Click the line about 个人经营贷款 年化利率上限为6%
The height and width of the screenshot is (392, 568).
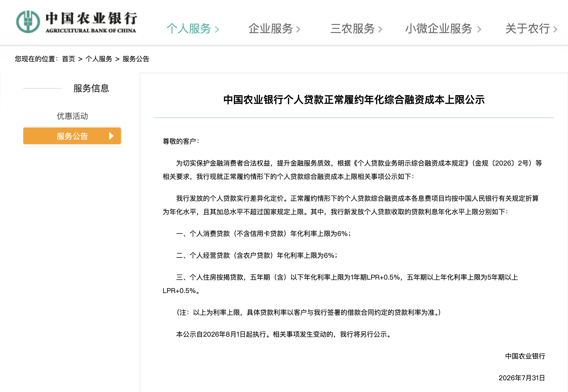257,255
